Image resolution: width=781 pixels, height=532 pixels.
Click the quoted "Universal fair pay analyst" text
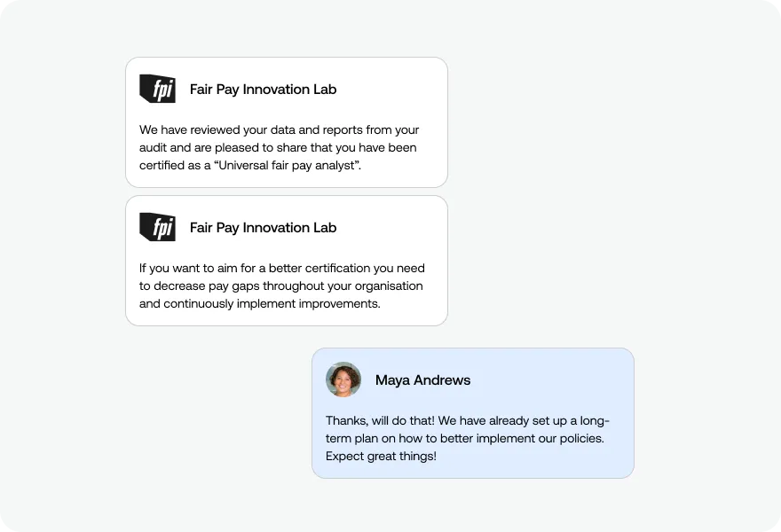point(288,165)
